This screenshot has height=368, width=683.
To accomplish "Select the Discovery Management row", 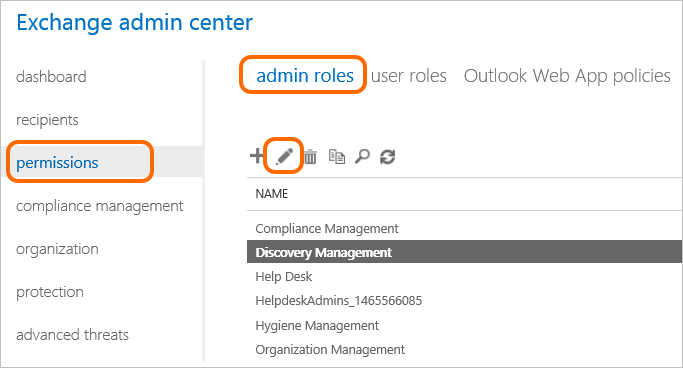I will (x=464, y=252).
